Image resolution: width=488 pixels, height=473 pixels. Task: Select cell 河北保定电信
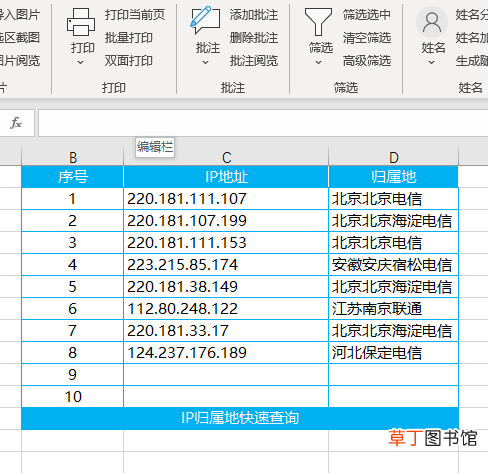(x=393, y=353)
